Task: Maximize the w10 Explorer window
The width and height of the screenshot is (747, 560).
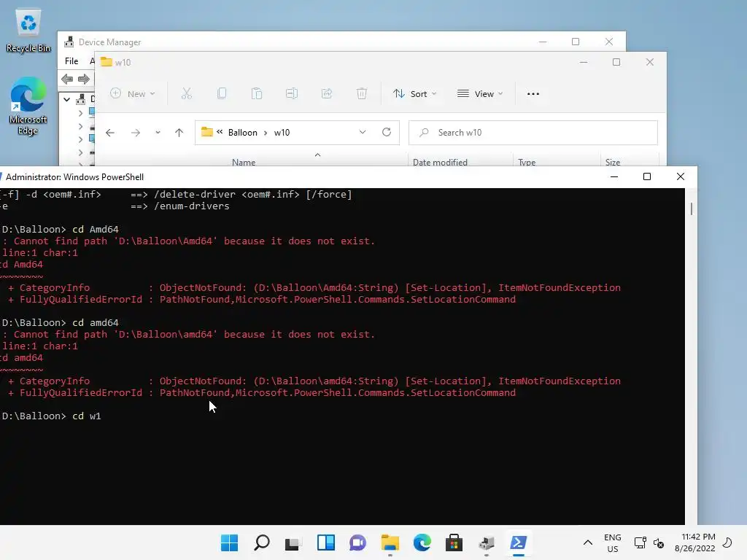Action: pyautogui.click(x=616, y=63)
